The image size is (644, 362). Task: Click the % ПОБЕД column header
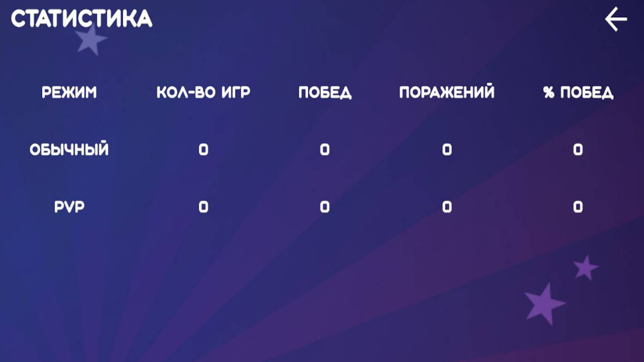pos(578,93)
